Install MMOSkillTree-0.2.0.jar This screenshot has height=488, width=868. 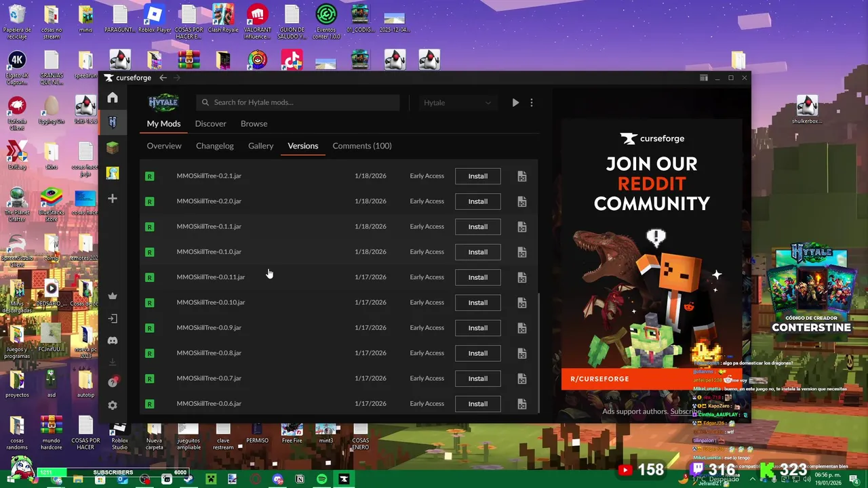478,201
